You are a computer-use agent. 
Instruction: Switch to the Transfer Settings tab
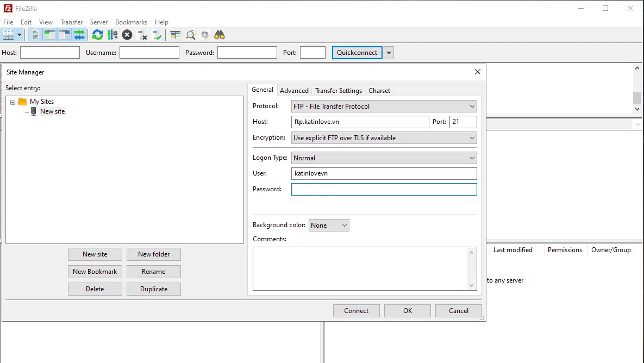tap(339, 91)
